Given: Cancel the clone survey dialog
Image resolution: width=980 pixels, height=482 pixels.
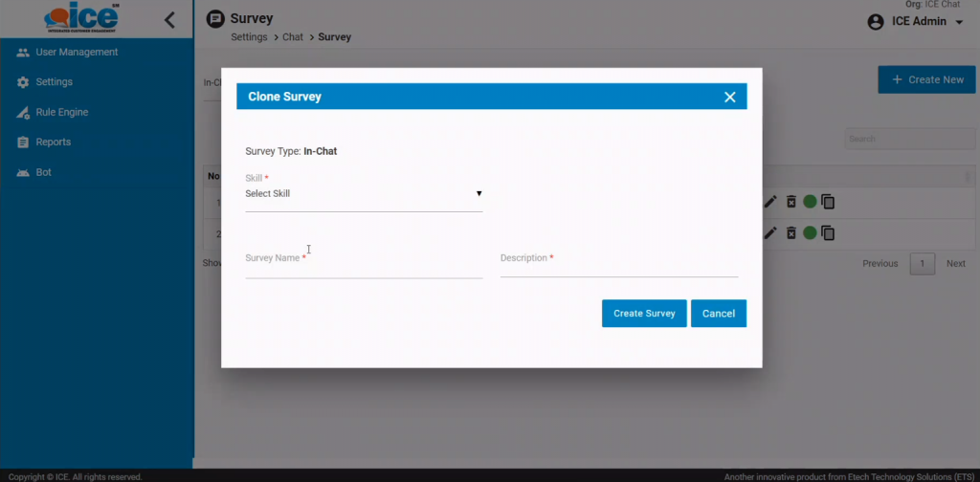Looking at the screenshot, I should [718, 314].
